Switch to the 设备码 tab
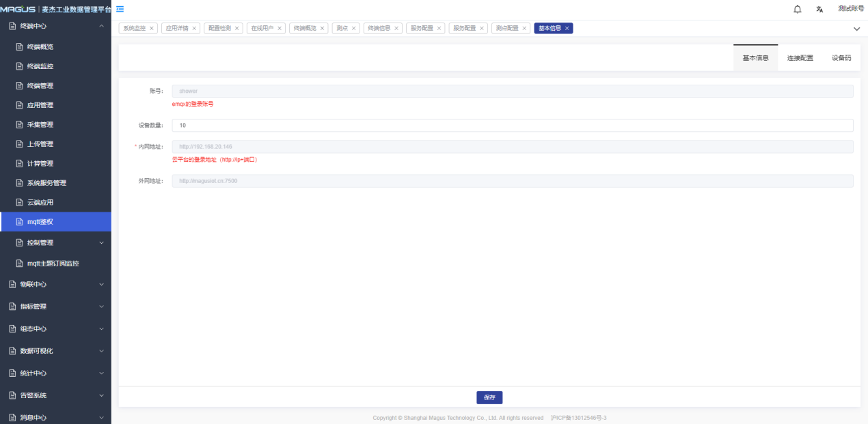 (x=841, y=58)
